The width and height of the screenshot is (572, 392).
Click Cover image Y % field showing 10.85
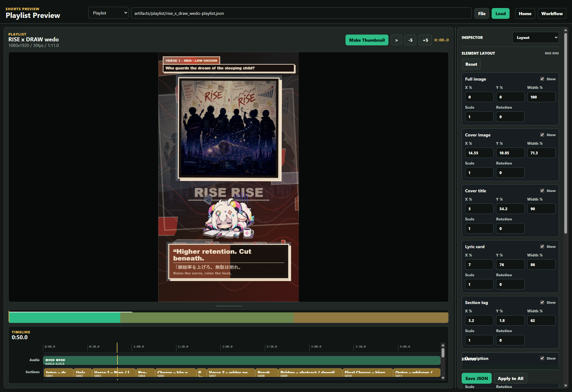coord(510,153)
